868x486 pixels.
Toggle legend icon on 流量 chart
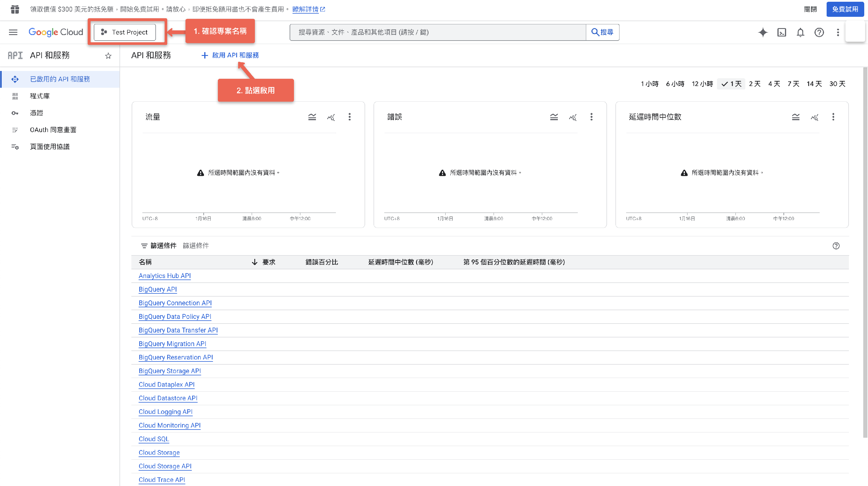coord(312,117)
